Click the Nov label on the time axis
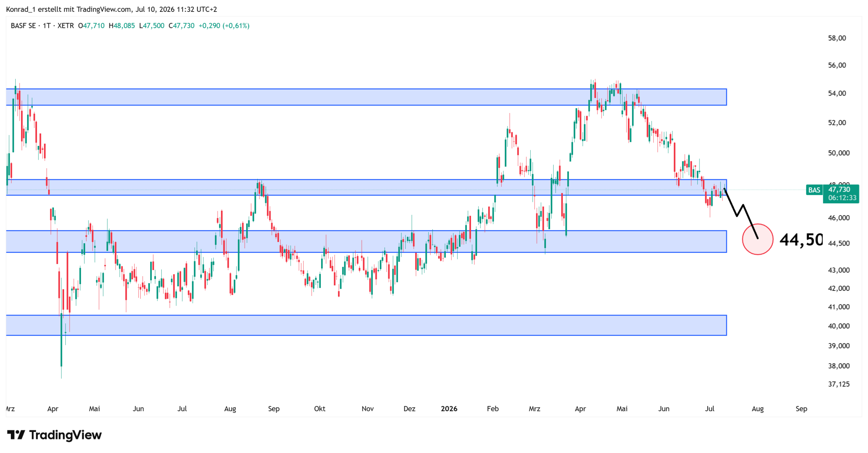 tap(368, 409)
